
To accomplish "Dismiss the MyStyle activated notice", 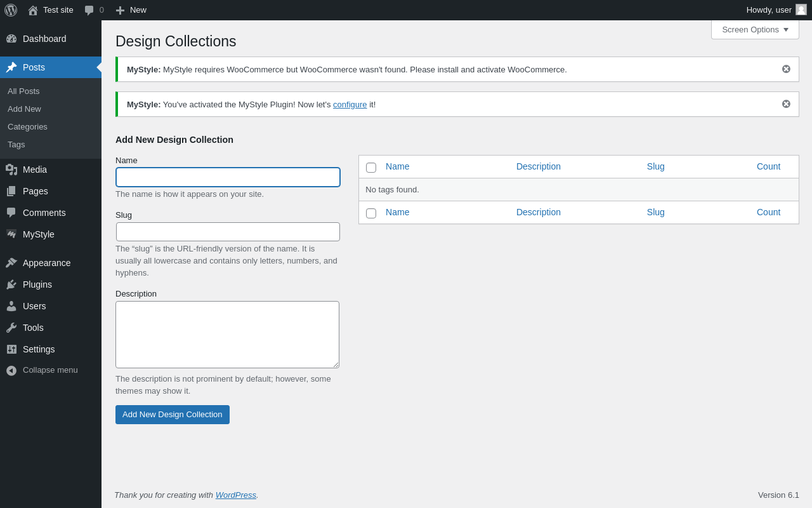I will [786, 104].
